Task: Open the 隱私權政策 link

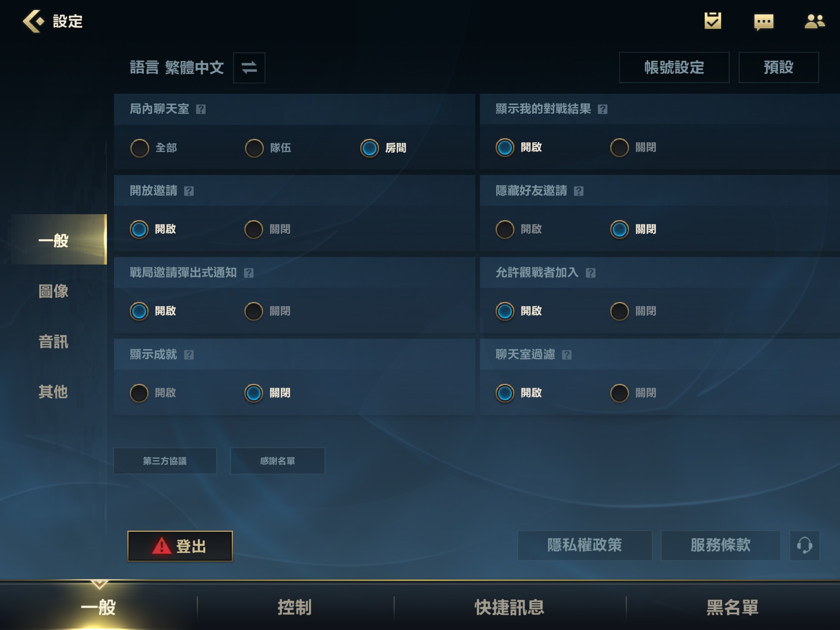Action: click(584, 546)
